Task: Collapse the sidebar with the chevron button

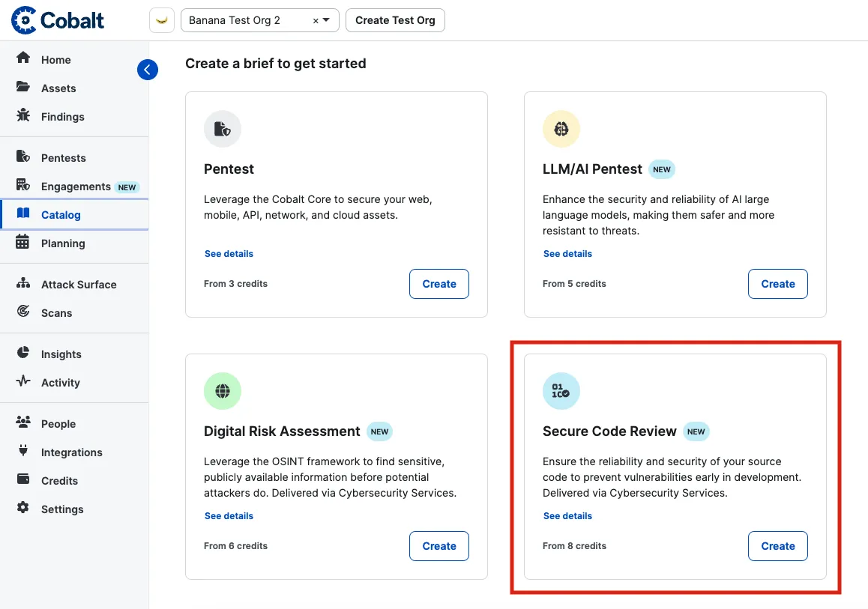Action: pyautogui.click(x=148, y=69)
